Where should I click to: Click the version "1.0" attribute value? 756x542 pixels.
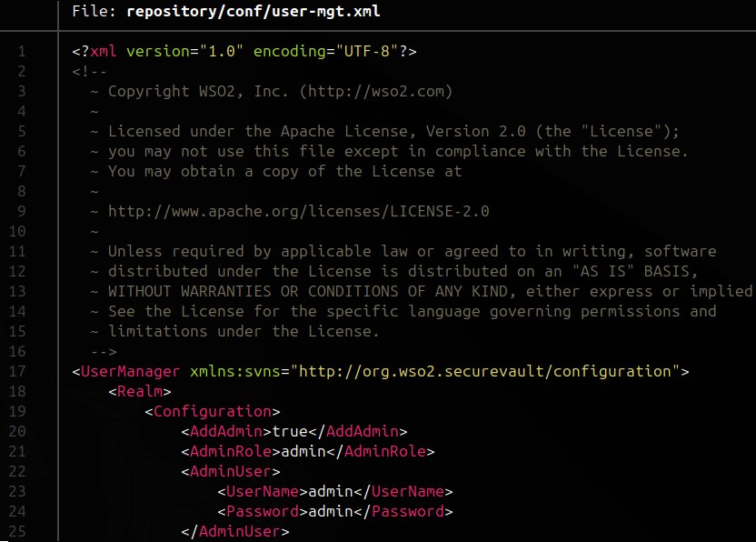pyautogui.click(x=221, y=51)
